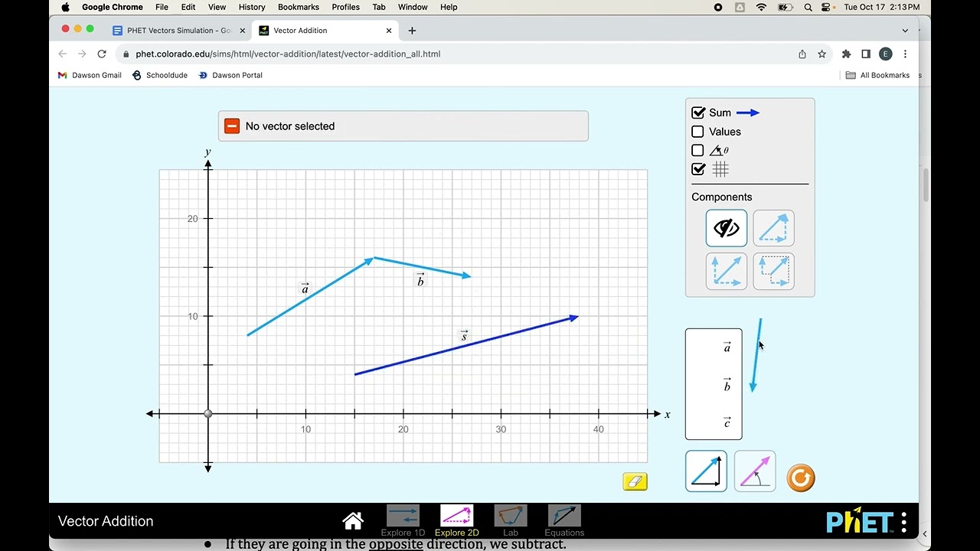The width and height of the screenshot is (980, 551).
Task: Open the View menu
Action: (217, 7)
